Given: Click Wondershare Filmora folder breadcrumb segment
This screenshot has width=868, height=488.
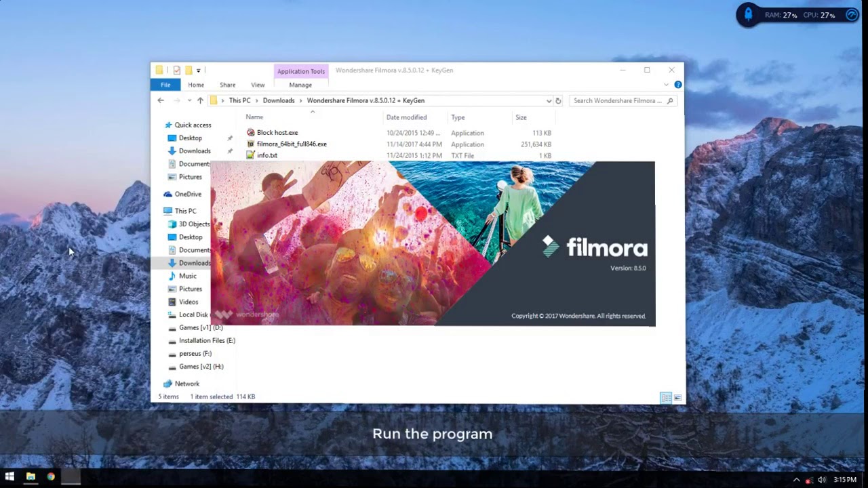Looking at the screenshot, I should [366, 100].
